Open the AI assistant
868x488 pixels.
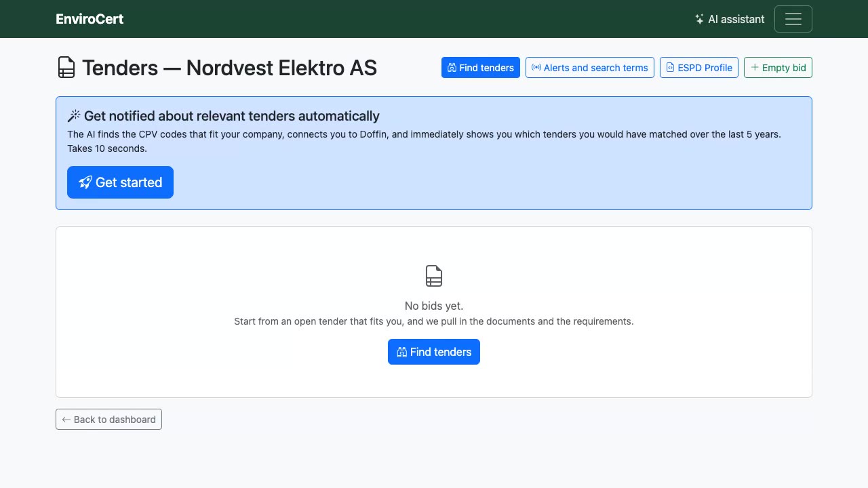point(730,19)
